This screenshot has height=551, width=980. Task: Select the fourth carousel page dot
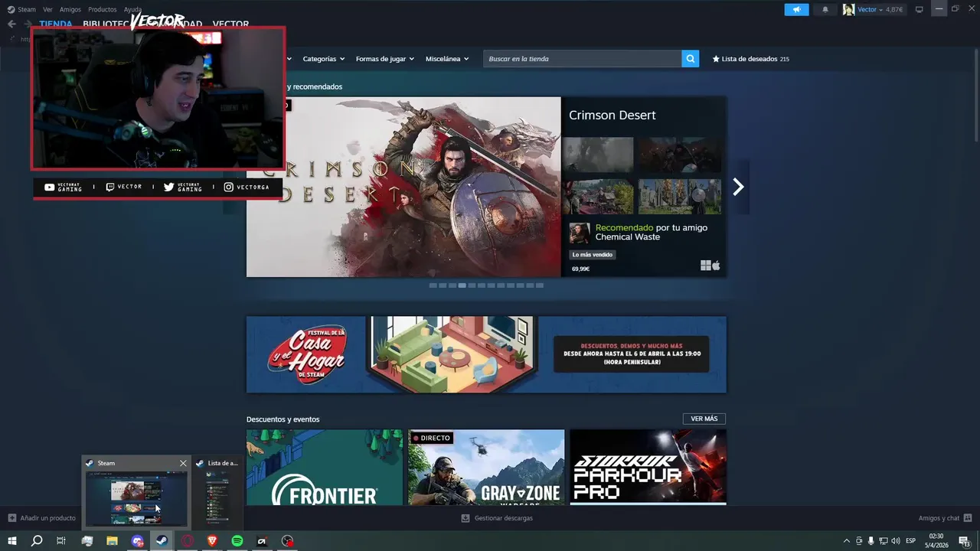(462, 285)
